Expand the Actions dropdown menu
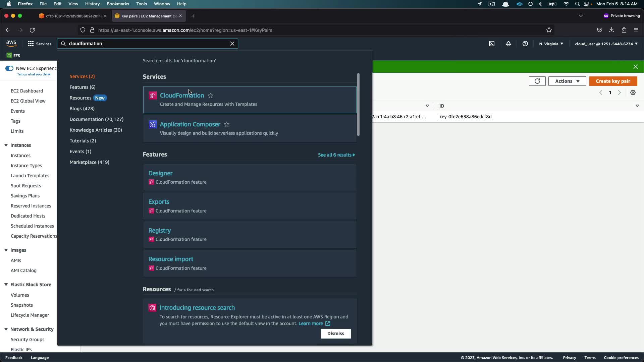 tap(567, 81)
